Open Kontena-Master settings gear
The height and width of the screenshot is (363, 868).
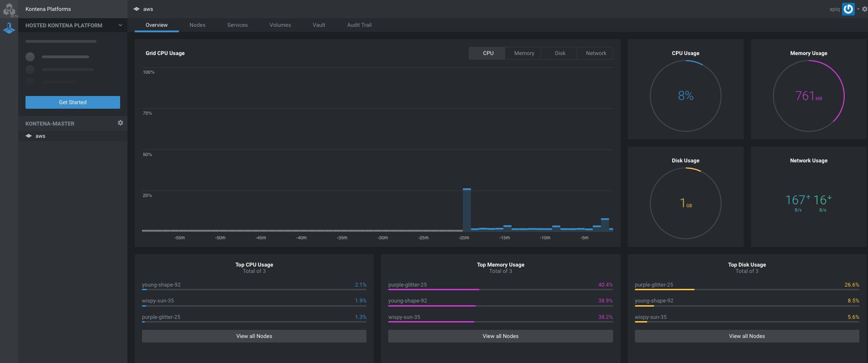120,123
